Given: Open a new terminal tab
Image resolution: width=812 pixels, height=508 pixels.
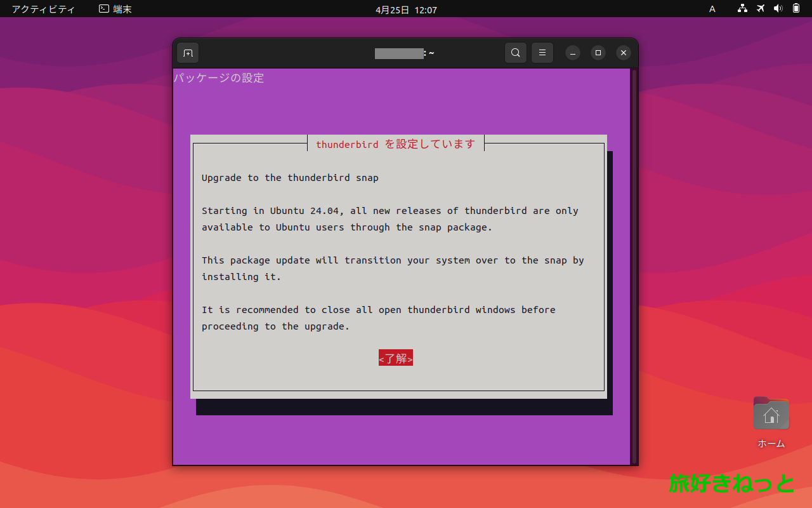Looking at the screenshot, I should click(x=187, y=53).
